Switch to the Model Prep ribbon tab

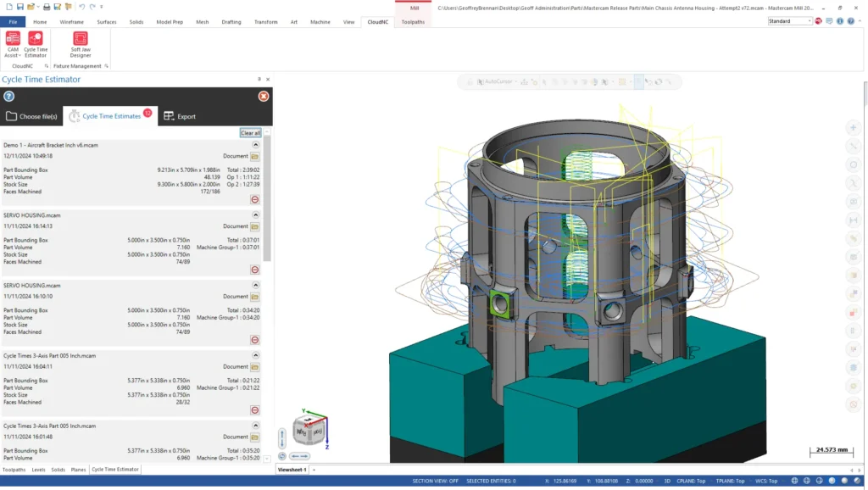pos(170,22)
